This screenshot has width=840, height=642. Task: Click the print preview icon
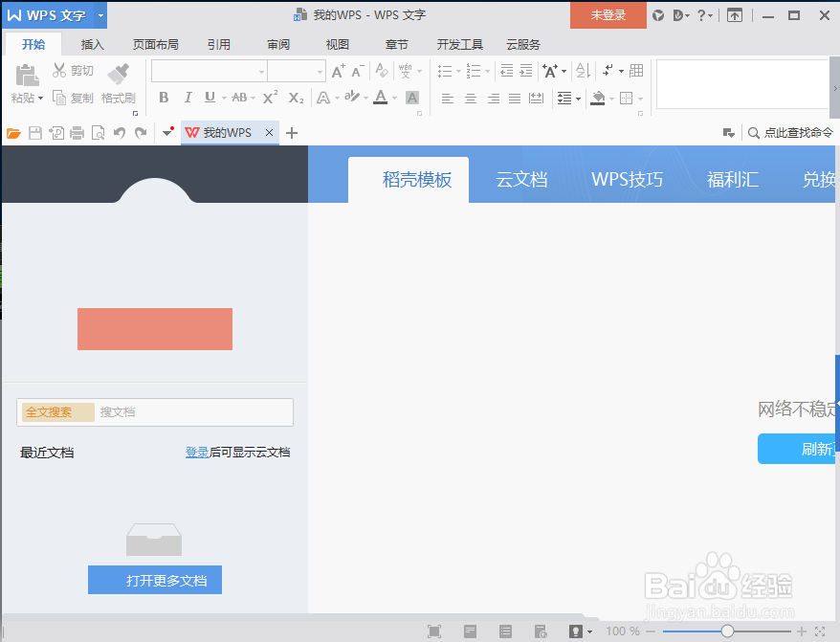pyautogui.click(x=98, y=133)
